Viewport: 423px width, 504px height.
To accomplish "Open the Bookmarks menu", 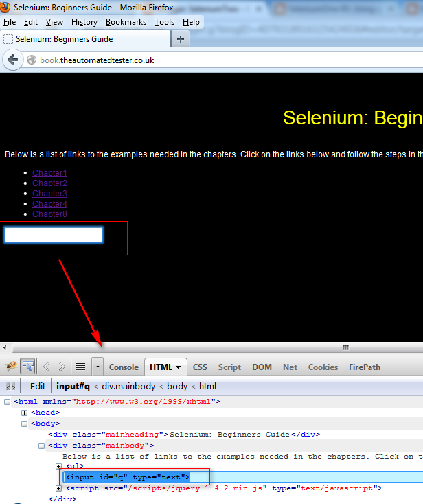I will (126, 22).
